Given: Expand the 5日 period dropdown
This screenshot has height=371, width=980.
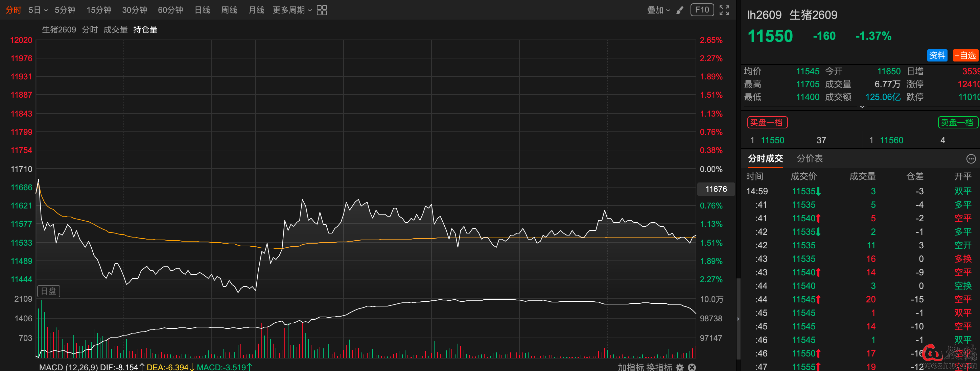Looking at the screenshot, I should 38,10.
